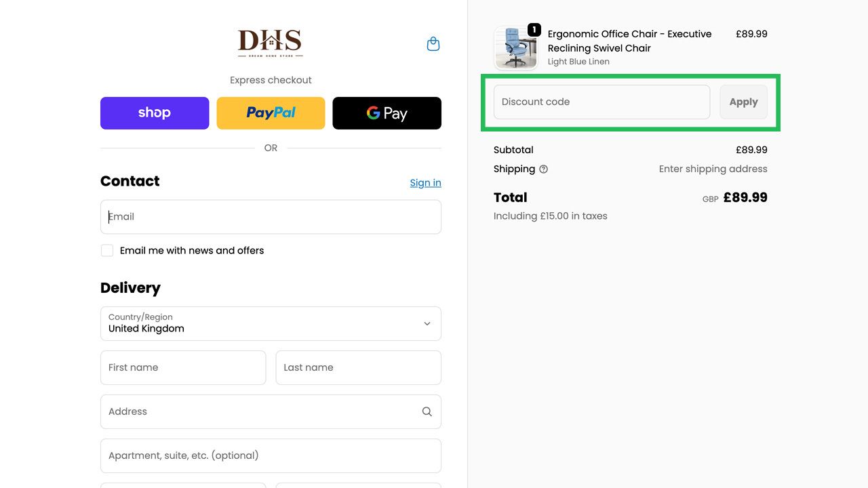868x488 pixels.
Task: Click the Ergonomic Office Chair product title
Action: click(629, 41)
